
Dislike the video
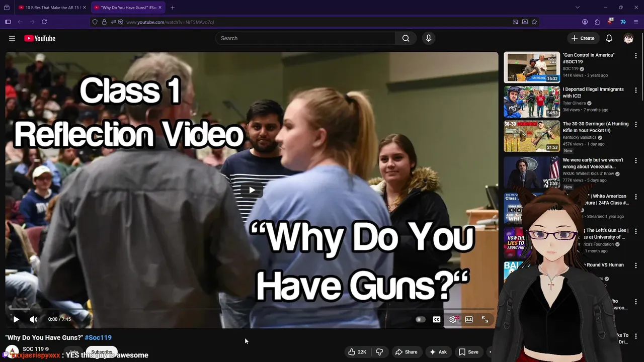(x=380, y=352)
